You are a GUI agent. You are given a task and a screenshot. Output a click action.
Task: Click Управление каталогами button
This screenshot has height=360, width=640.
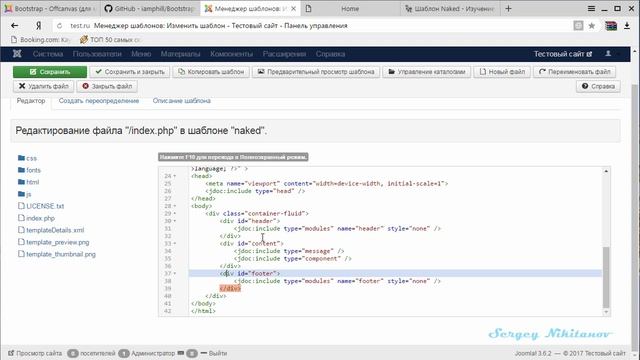[x=427, y=72]
